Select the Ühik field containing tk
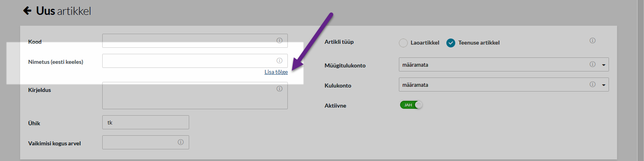 coord(146,122)
